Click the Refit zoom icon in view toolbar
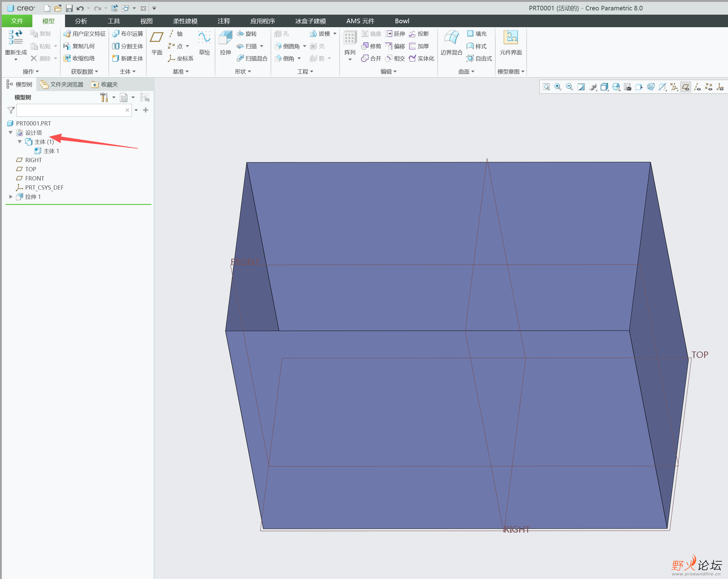The image size is (728, 579). click(x=546, y=87)
